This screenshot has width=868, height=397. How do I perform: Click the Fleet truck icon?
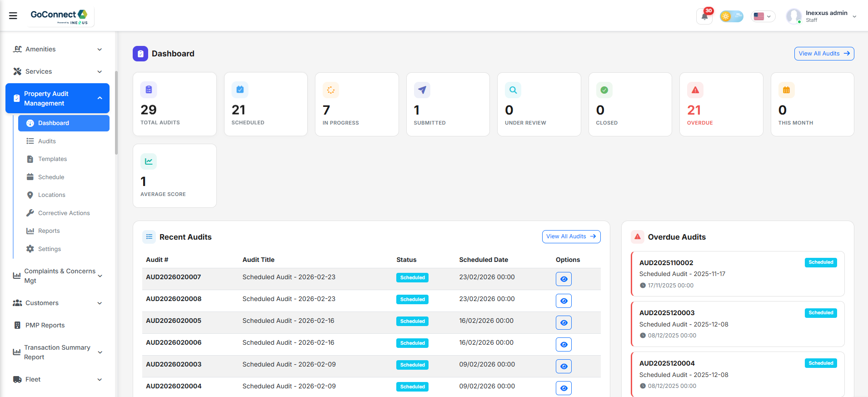pos(17,379)
